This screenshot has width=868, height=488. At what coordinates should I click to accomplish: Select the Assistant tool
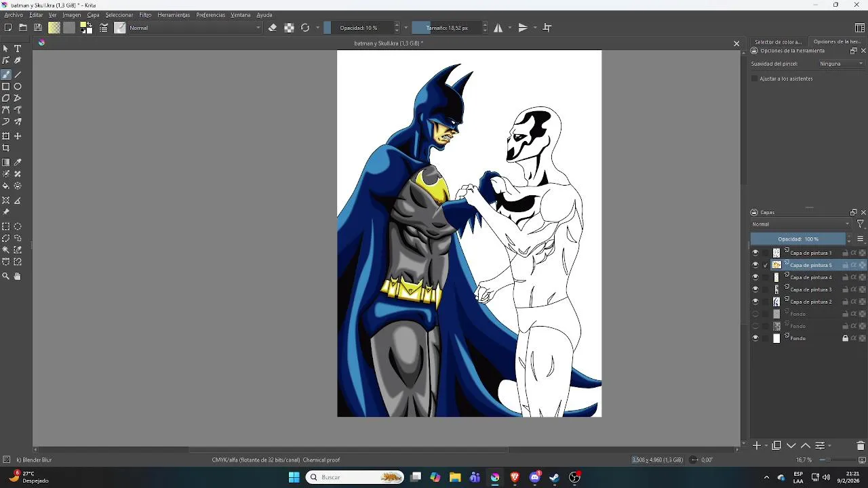6,201
